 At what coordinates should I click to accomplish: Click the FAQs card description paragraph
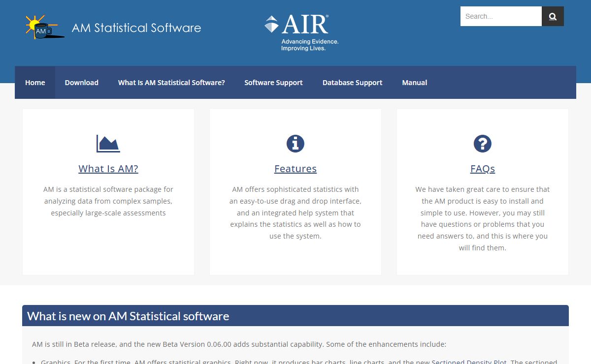pos(483,218)
